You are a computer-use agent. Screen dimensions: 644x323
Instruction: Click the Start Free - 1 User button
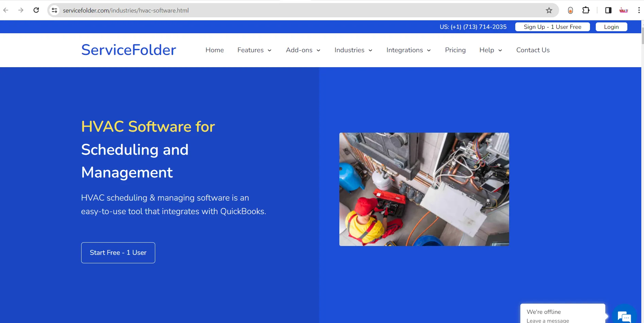click(x=118, y=253)
